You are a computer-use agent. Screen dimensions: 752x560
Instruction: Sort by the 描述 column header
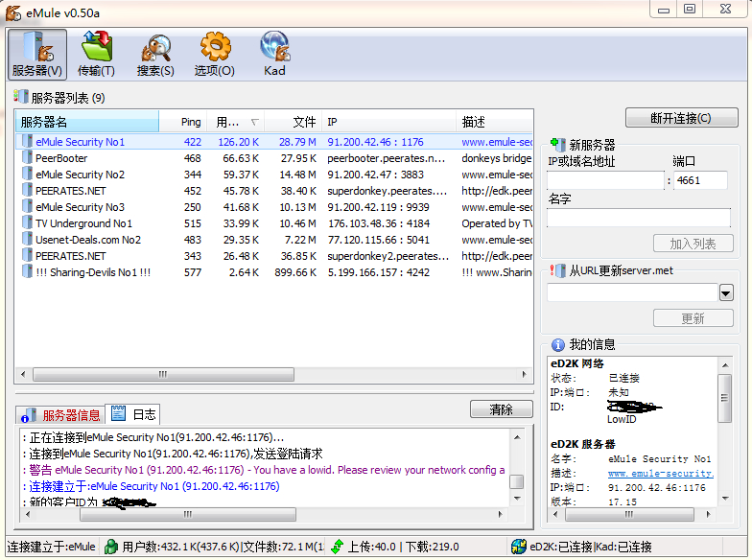pos(495,122)
